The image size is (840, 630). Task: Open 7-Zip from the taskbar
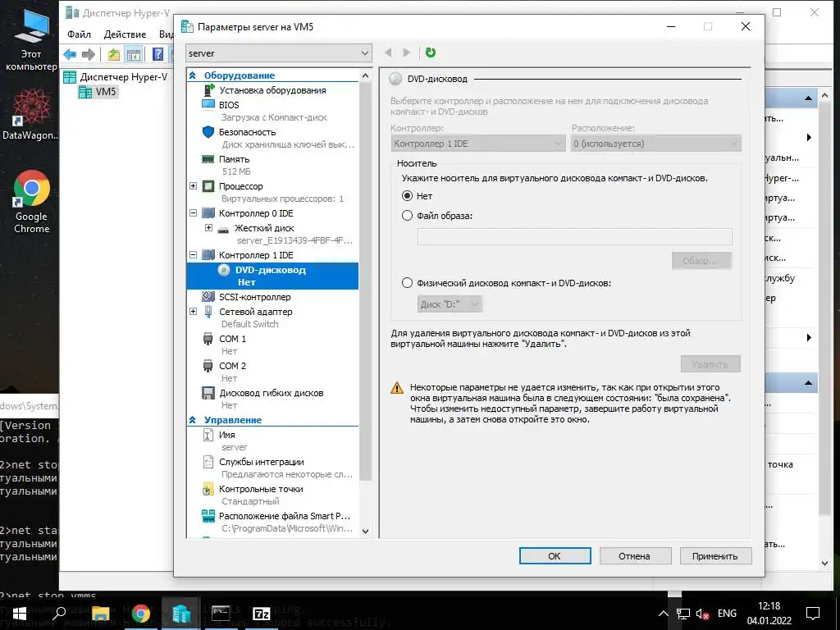261,614
